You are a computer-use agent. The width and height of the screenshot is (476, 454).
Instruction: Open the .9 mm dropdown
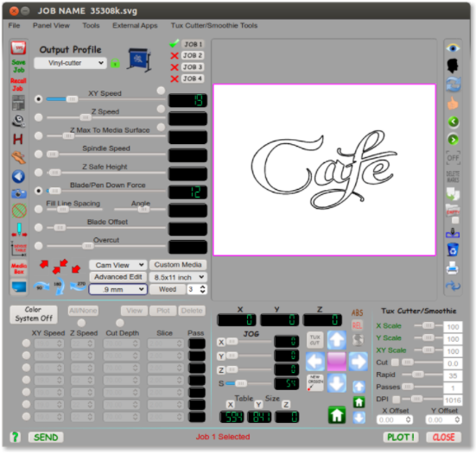(118, 289)
